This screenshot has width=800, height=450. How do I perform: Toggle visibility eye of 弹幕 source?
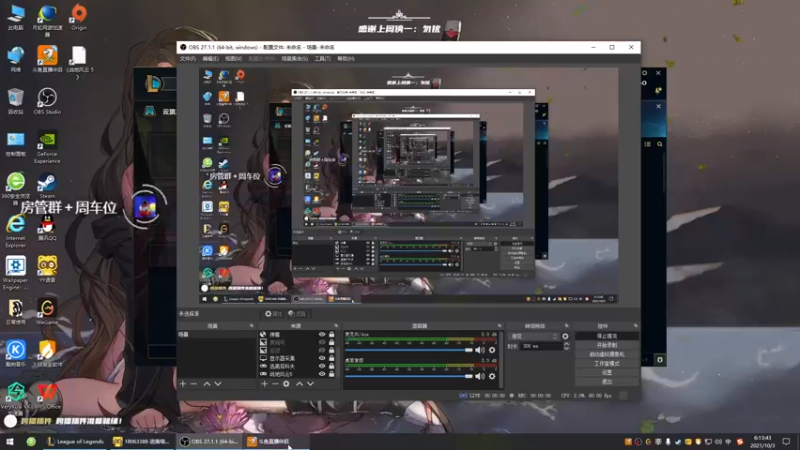(322, 335)
